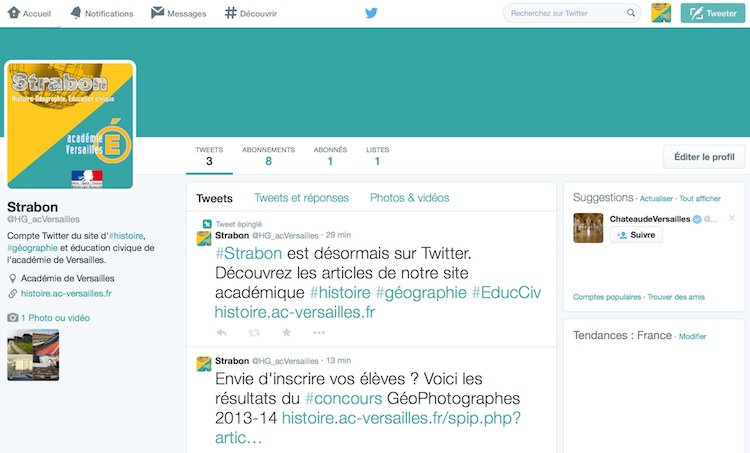
Task: Click avatar of 13 min tweet
Action: coord(204,364)
